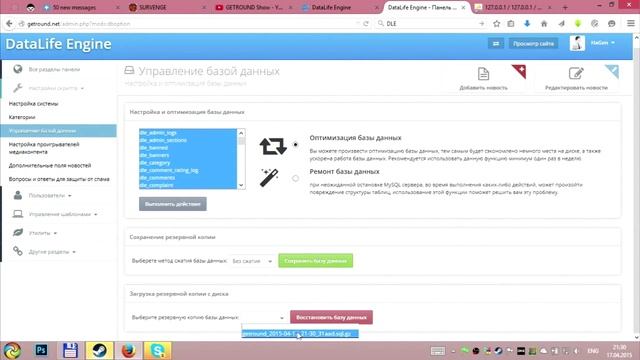Image resolution: width=640 pixels, height=360 pixels.
Task: Click the table list scroll up arrow
Action: pyautogui.click(x=241, y=133)
